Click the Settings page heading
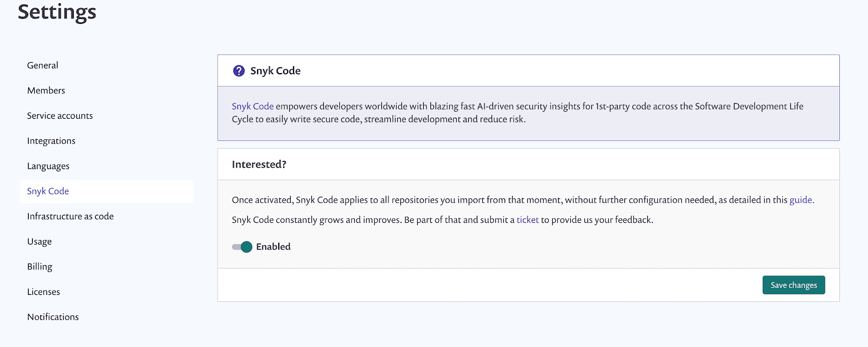This screenshot has width=868, height=347. point(57,12)
